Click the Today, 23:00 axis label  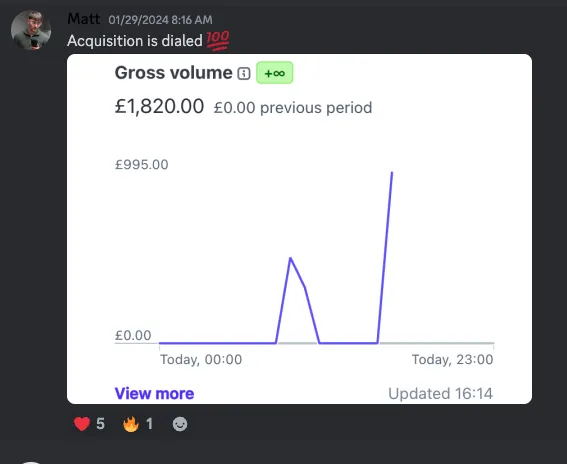coord(452,359)
